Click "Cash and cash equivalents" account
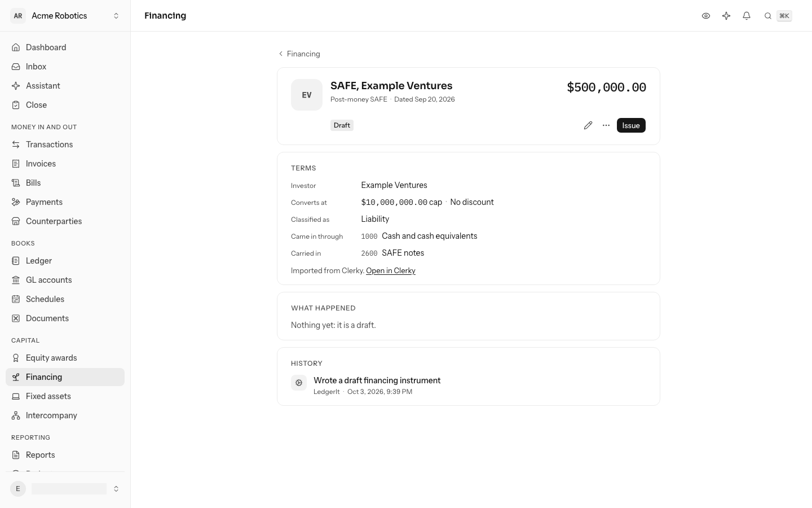This screenshot has height=508, width=812. pos(430,236)
